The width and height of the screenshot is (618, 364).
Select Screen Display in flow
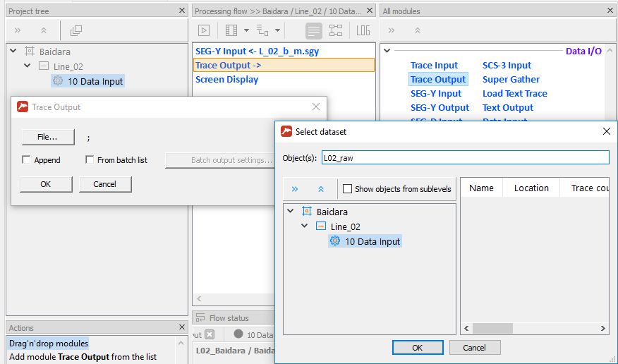click(226, 79)
